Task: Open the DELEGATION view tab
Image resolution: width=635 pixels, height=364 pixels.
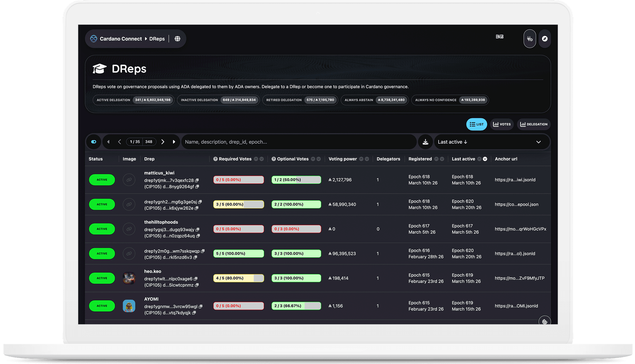Action: coord(533,124)
